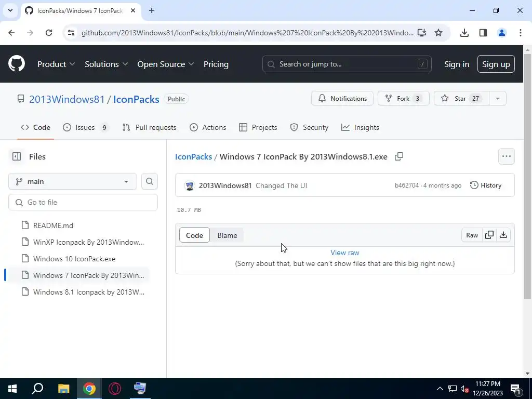Screen dimensions: 532x399
Task: Click the View raw link
Action: (x=345, y=253)
